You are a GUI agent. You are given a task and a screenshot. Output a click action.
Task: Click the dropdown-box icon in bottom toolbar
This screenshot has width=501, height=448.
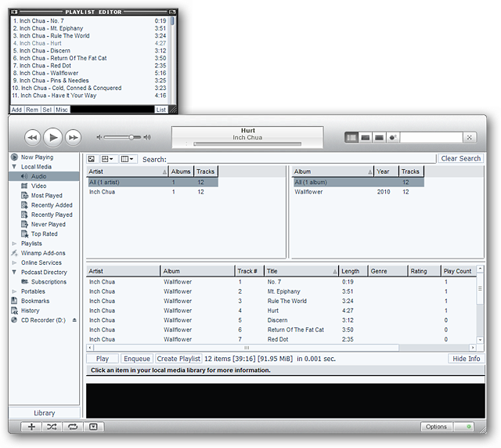pos(93,427)
